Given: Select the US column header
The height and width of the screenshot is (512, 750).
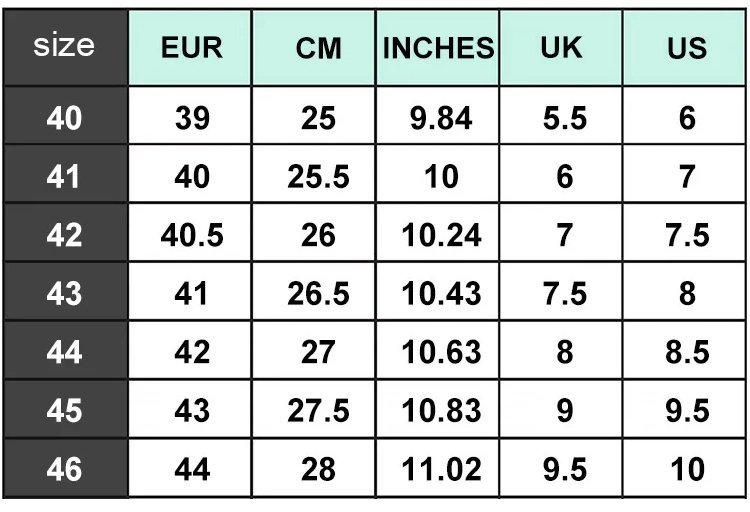Looking at the screenshot, I should coord(687,48).
